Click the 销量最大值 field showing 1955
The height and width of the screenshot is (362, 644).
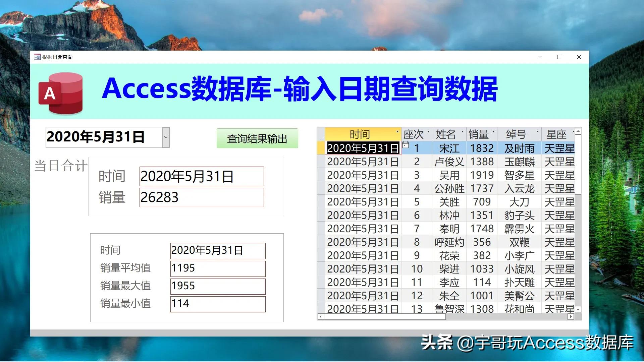217,286
